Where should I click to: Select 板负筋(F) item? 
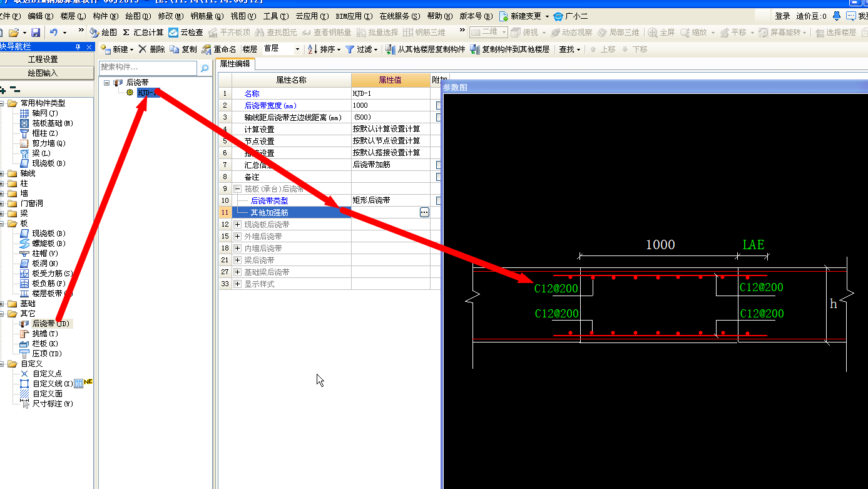(48, 283)
